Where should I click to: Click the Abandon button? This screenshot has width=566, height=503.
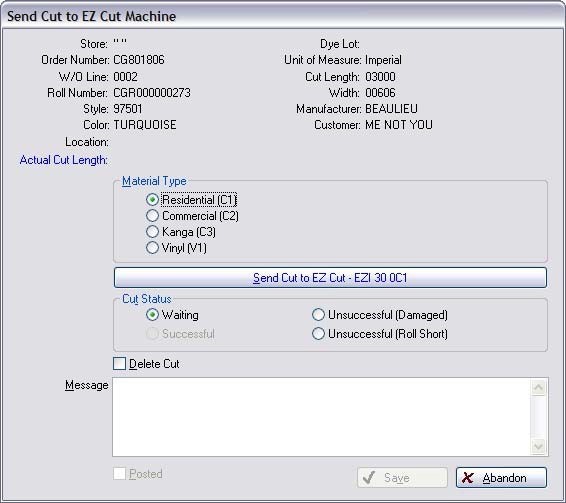pos(501,478)
